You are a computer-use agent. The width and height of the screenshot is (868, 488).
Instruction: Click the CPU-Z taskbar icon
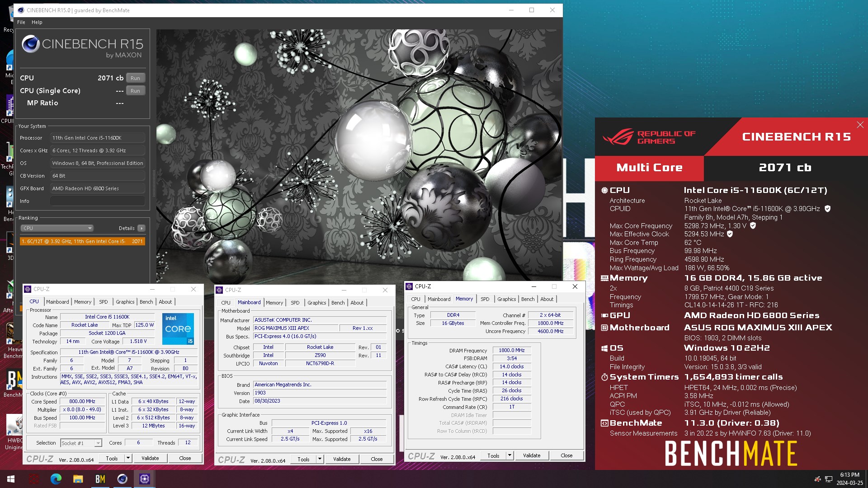point(145,479)
